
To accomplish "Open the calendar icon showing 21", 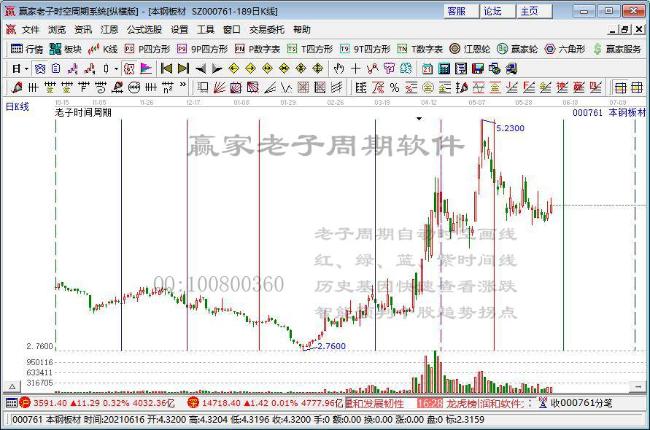I will point(427,68).
